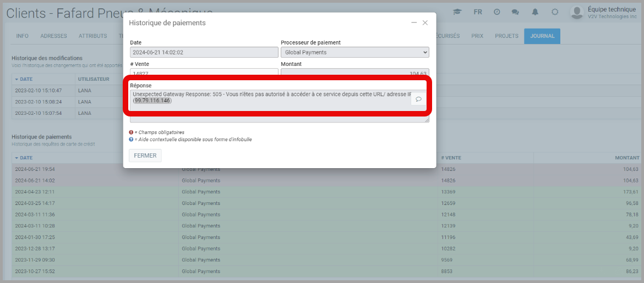Image resolution: width=644 pixels, height=283 pixels.
Task: Open the PROJETS tab
Action: coord(506,36)
